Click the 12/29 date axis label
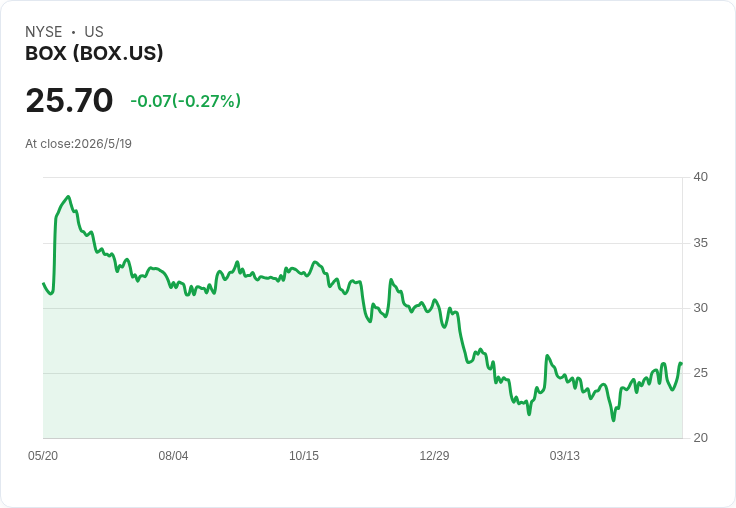The image size is (736, 508). pyautogui.click(x=434, y=456)
